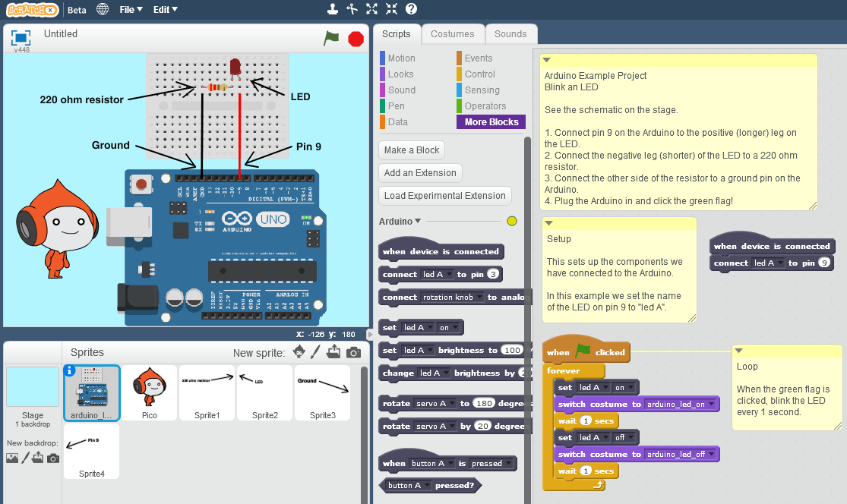Open the Edit menu
Viewport: 847px width, 504px height.
[x=165, y=10]
